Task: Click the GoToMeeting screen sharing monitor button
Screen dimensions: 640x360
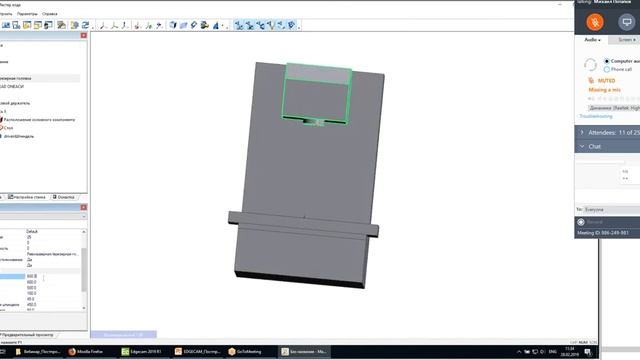Action: (626, 22)
